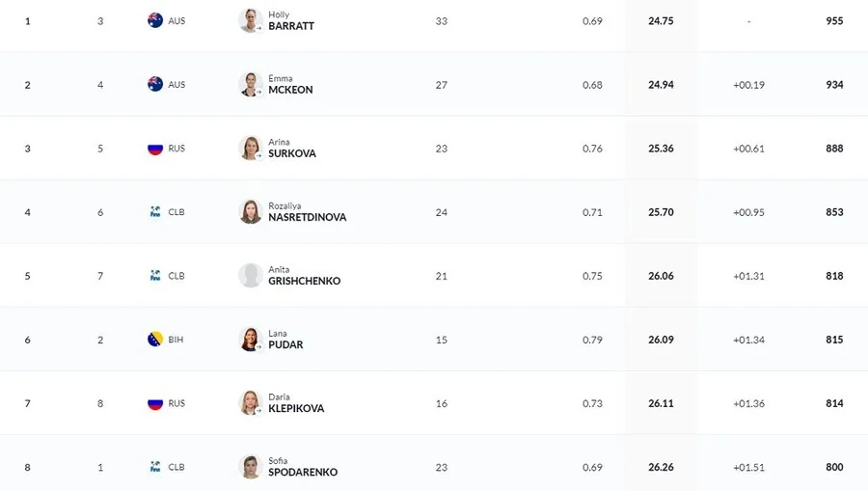Click the CLB club icon in Spodarenko's row
Screen dimensions: 868x491
155,467
